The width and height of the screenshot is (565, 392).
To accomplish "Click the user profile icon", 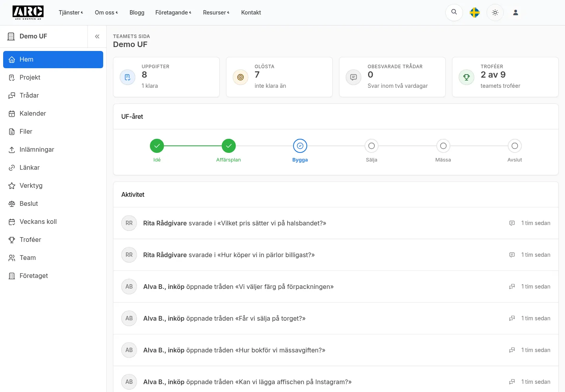I will tap(516, 13).
